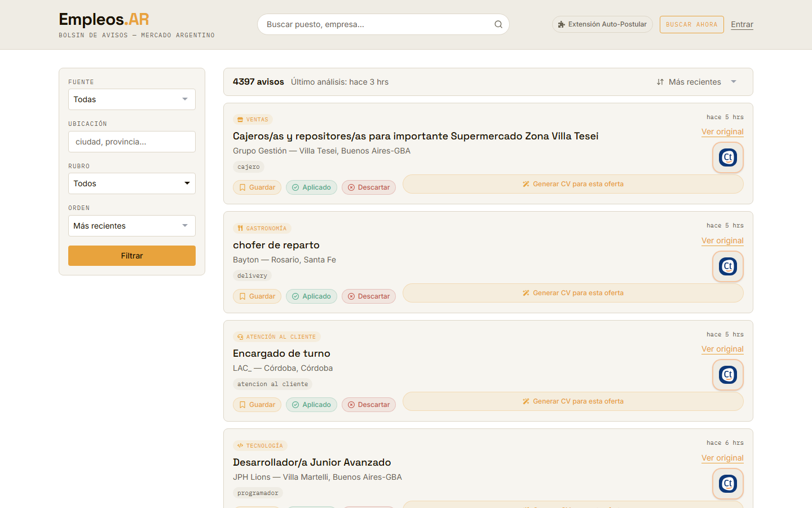Click the search magnifier icon

(x=498, y=24)
